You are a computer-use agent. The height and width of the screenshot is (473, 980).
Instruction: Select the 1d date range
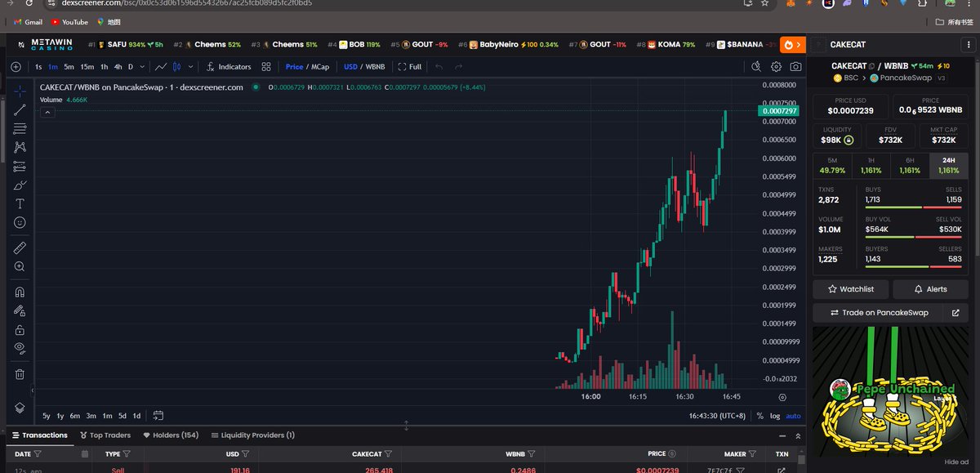point(136,416)
